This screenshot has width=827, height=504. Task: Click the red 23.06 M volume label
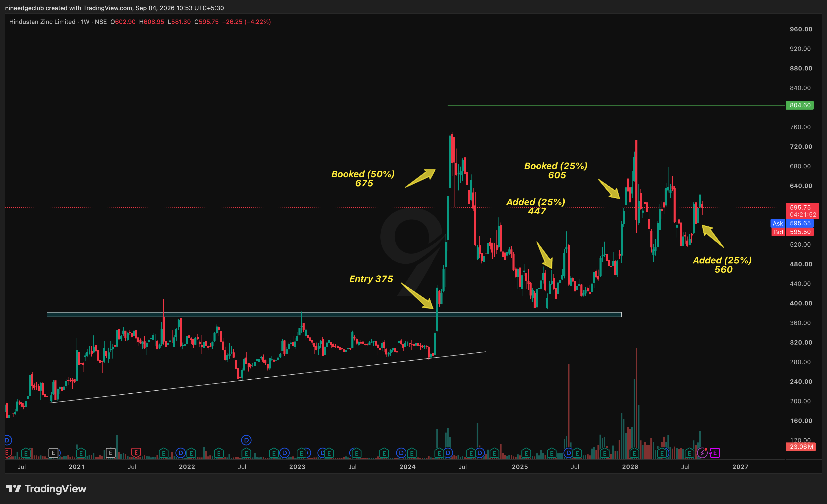pos(801,447)
